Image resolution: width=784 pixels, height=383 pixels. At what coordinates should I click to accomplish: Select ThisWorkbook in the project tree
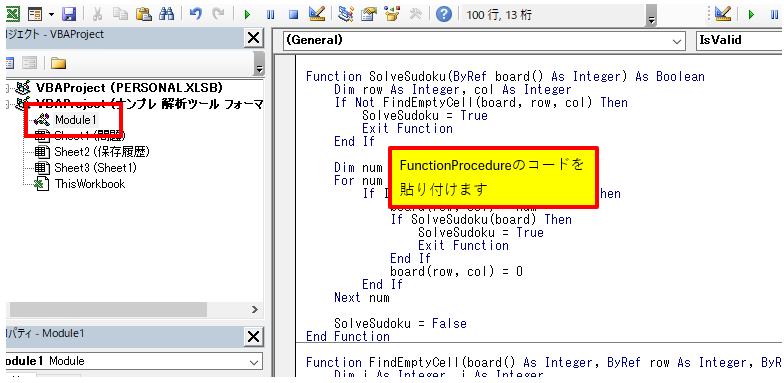click(90, 184)
